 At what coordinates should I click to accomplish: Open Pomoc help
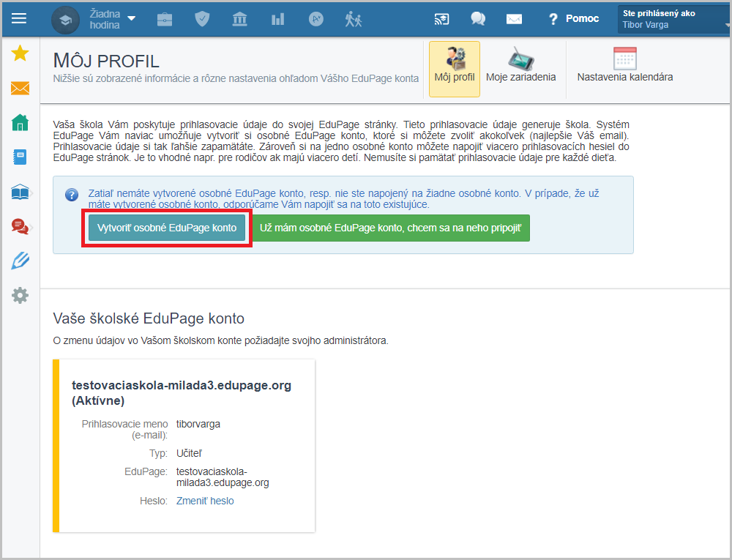click(574, 19)
